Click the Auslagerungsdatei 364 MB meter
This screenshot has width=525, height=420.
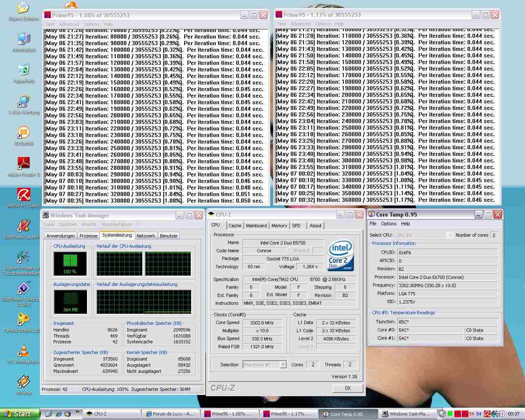coord(70,301)
